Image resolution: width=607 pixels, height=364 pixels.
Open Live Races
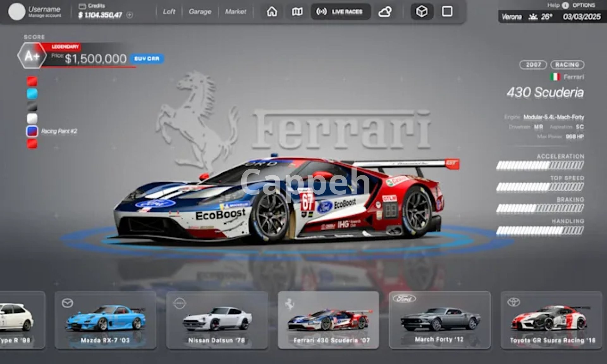[x=340, y=12]
